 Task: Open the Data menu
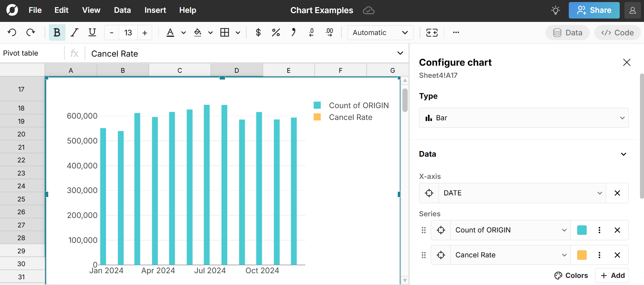[x=122, y=10]
